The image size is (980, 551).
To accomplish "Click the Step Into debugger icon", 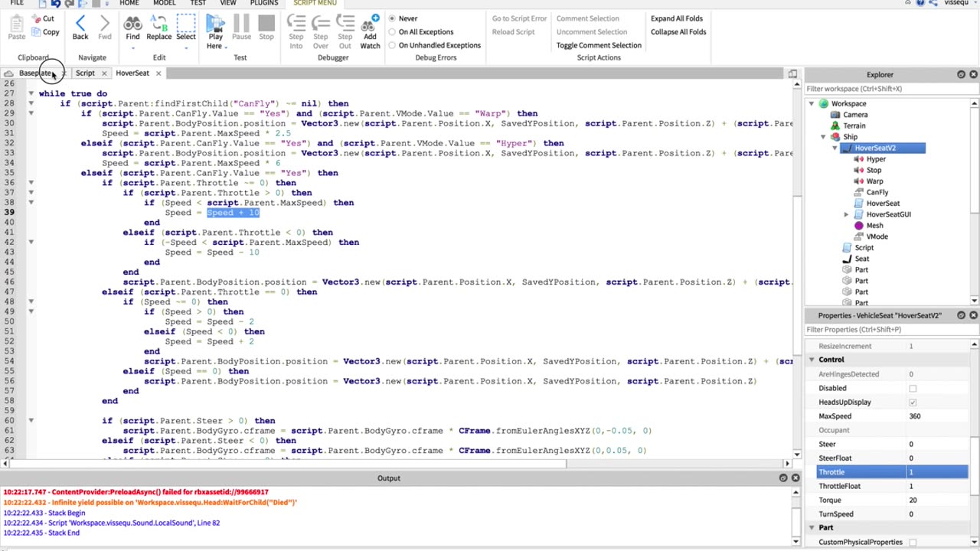I will [296, 23].
